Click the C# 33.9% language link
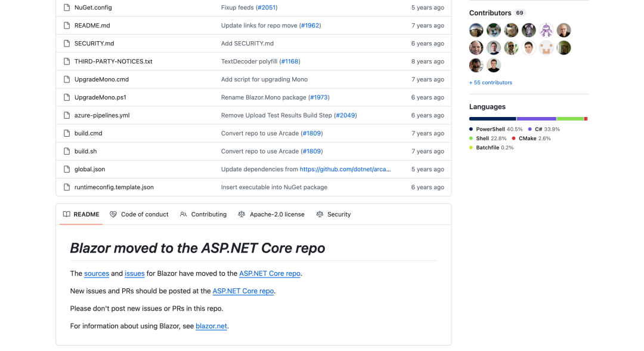This screenshot has height=351, width=644. tap(544, 129)
